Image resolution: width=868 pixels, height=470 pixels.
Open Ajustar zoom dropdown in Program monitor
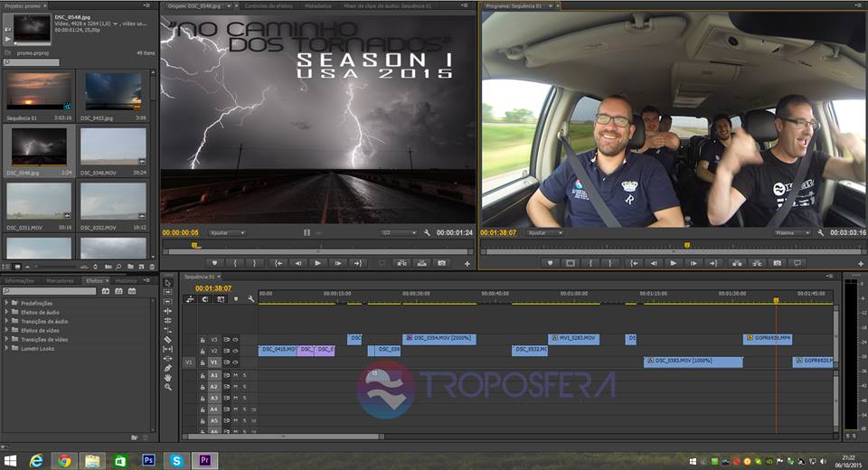(x=544, y=233)
